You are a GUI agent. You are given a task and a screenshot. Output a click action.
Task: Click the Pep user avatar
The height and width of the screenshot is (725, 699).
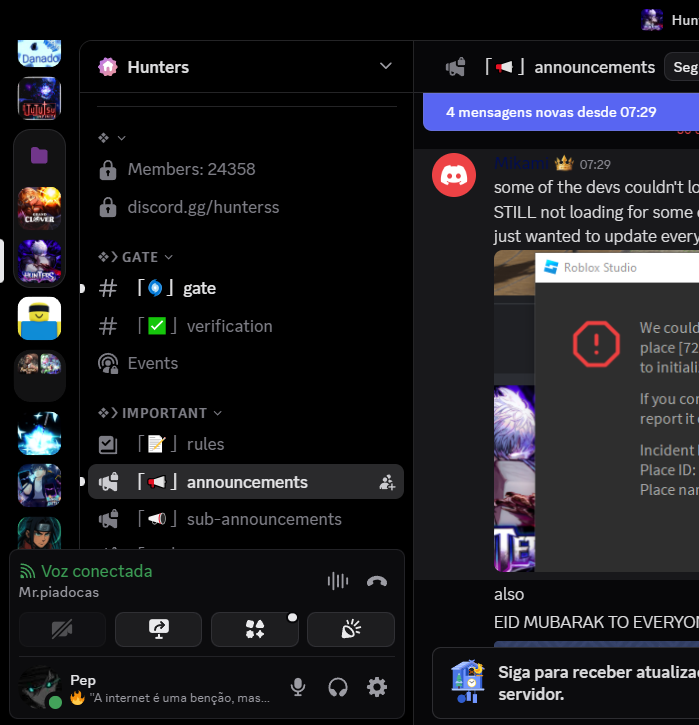click(40, 687)
